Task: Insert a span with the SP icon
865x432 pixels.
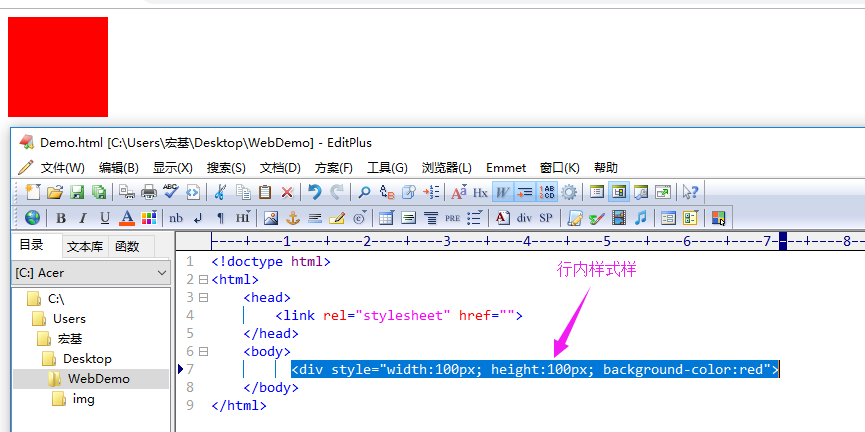Action: pyautogui.click(x=546, y=218)
